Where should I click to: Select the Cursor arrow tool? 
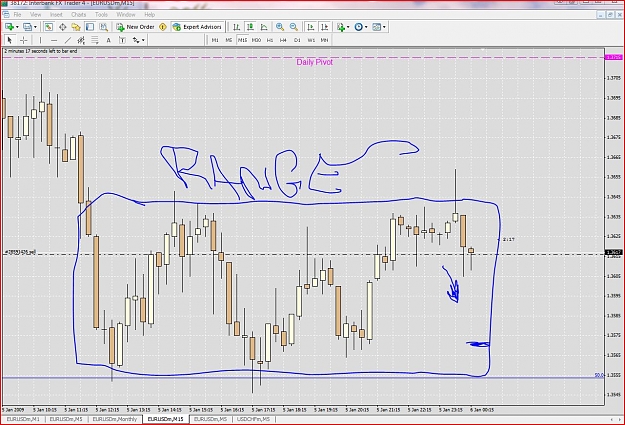click(10, 40)
